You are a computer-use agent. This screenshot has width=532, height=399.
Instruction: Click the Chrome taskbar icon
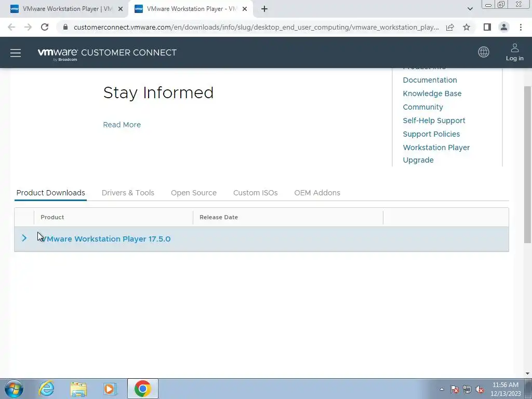142,389
